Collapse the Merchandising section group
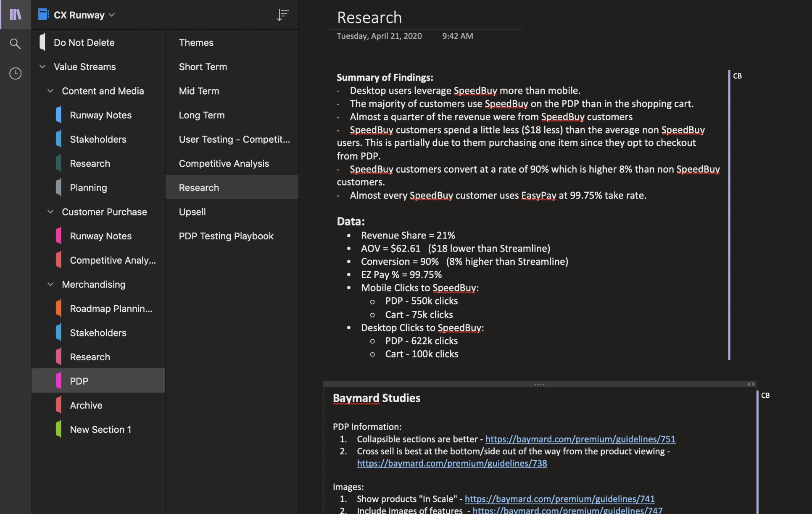The height and width of the screenshot is (514, 812). click(x=50, y=284)
